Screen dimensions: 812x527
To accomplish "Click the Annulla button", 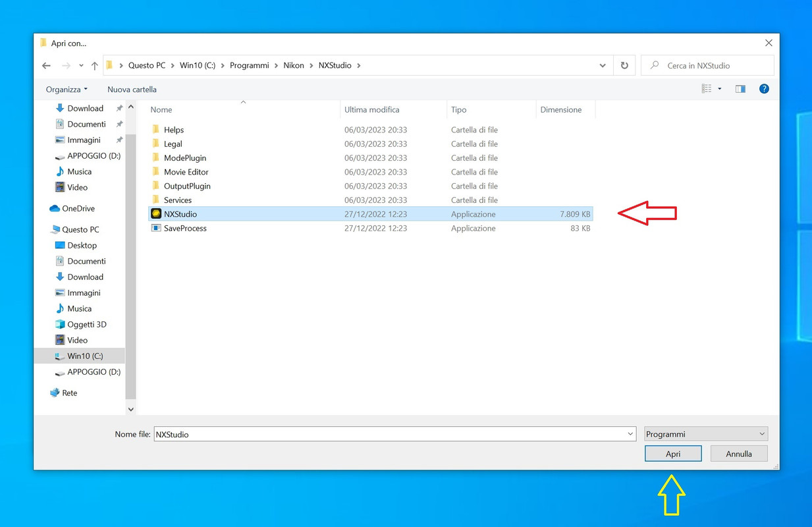I will pos(739,454).
